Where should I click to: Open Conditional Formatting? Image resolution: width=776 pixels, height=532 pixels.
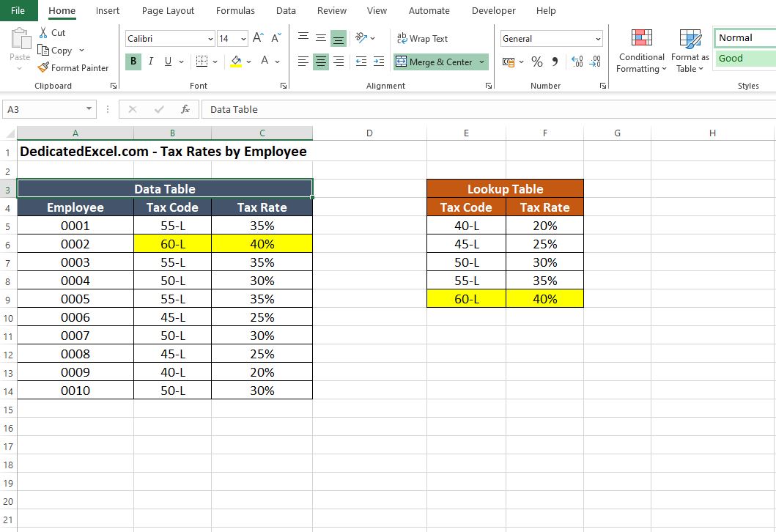(640, 50)
